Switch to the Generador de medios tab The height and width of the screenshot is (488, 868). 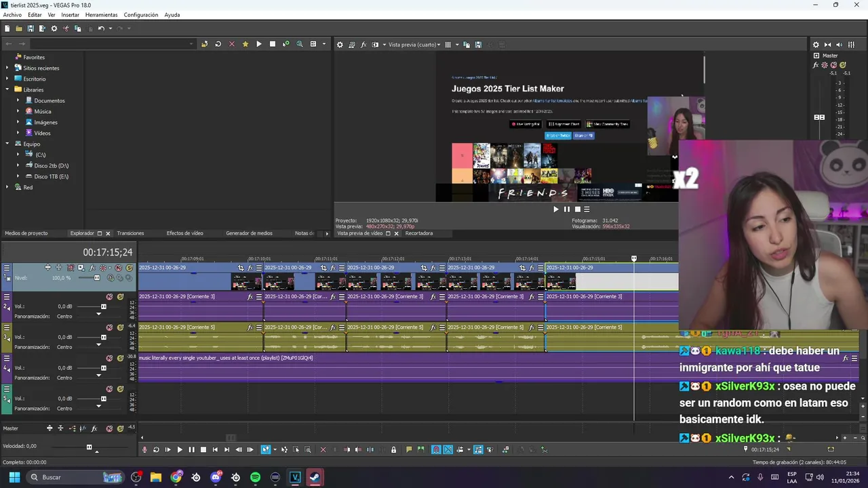pyautogui.click(x=249, y=233)
